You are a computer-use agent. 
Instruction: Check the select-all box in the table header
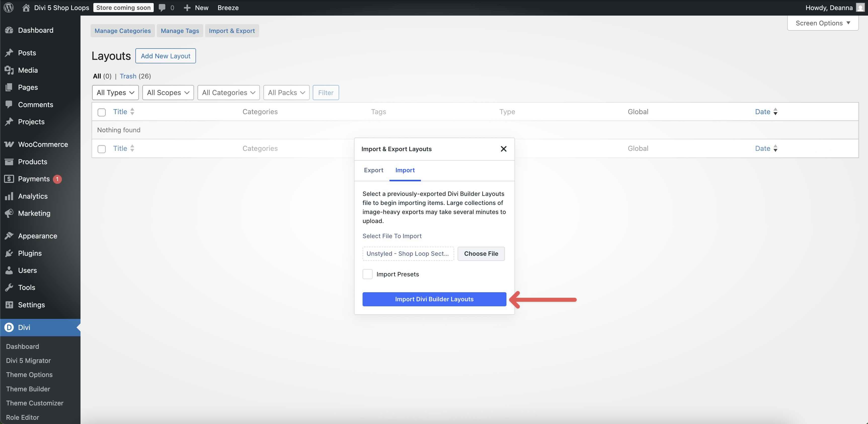pyautogui.click(x=101, y=112)
